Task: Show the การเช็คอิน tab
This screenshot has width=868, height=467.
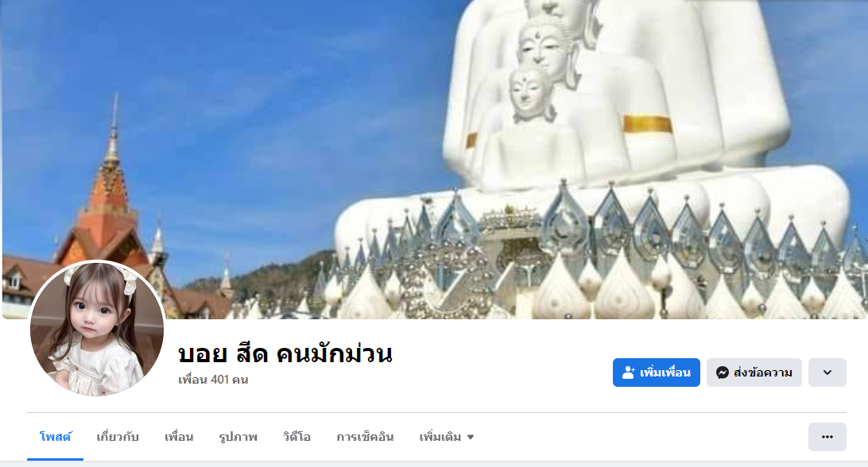Action: coord(365,437)
